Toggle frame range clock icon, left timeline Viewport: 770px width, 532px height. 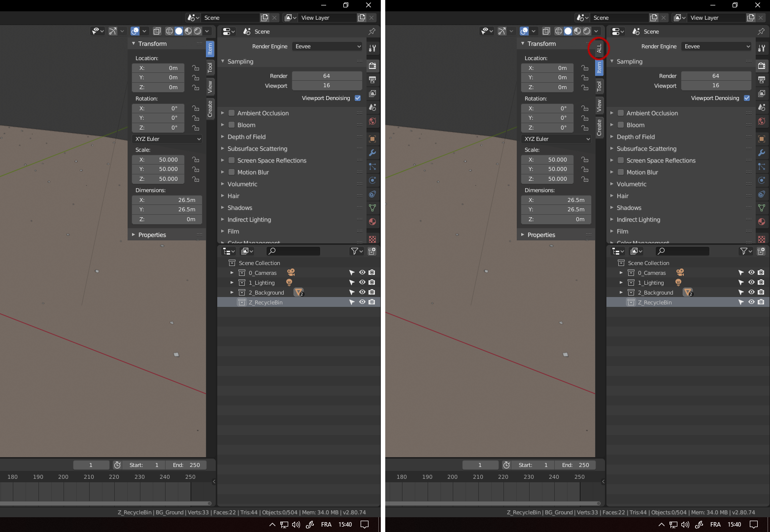[117, 465]
